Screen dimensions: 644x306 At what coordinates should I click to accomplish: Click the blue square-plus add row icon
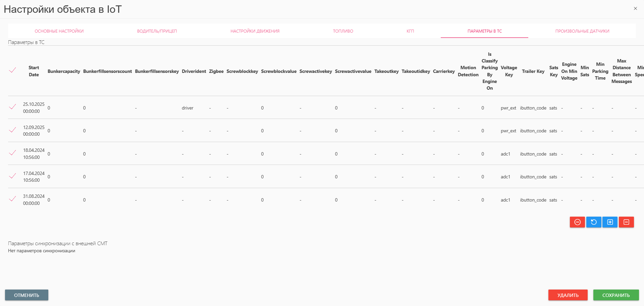[610, 222]
